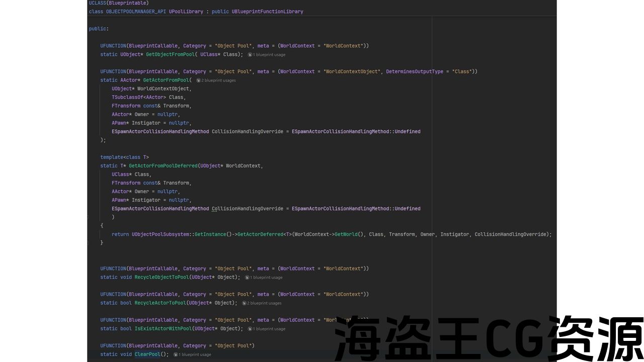This screenshot has height=362, width=644.
Task: Click Unreal icon next to GetActorFromPool
Action: (198, 80)
